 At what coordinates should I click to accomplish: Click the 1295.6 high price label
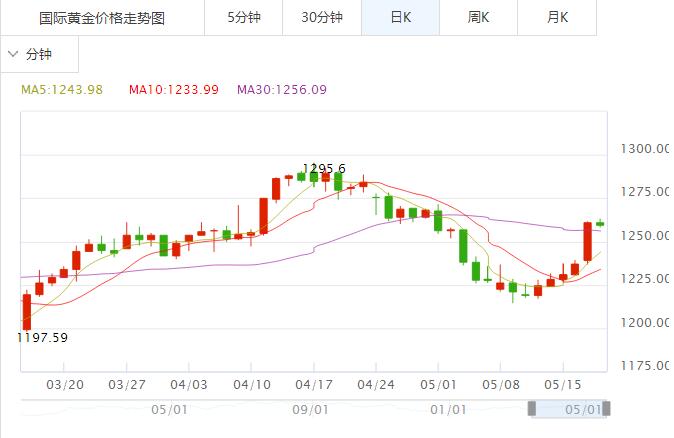click(x=324, y=168)
